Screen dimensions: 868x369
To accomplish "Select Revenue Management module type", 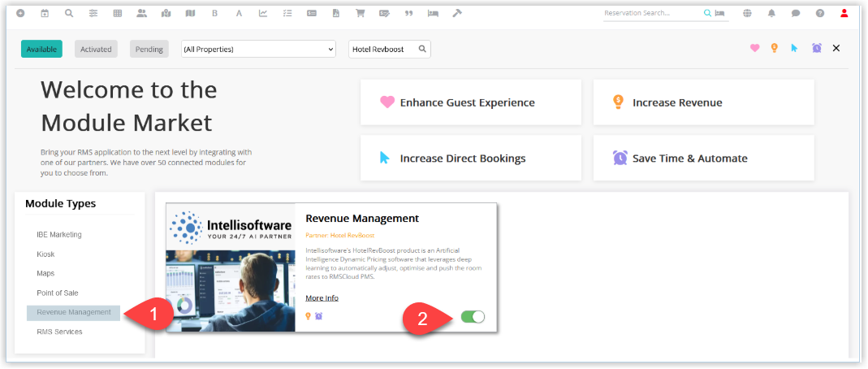I will coord(74,312).
